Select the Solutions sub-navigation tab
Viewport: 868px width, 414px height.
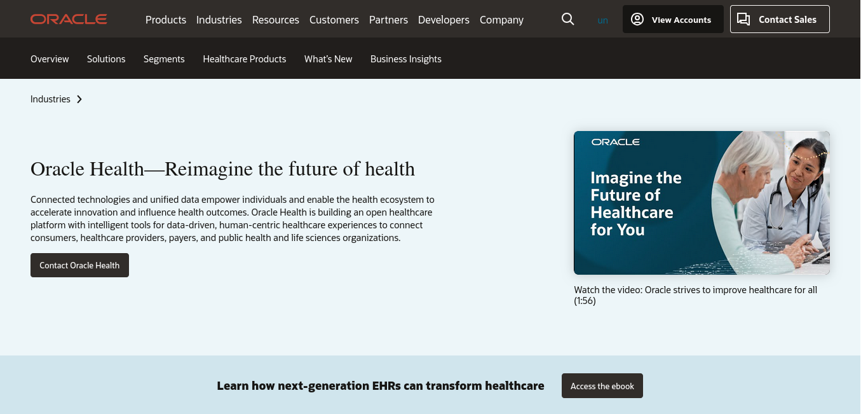pyautogui.click(x=106, y=59)
